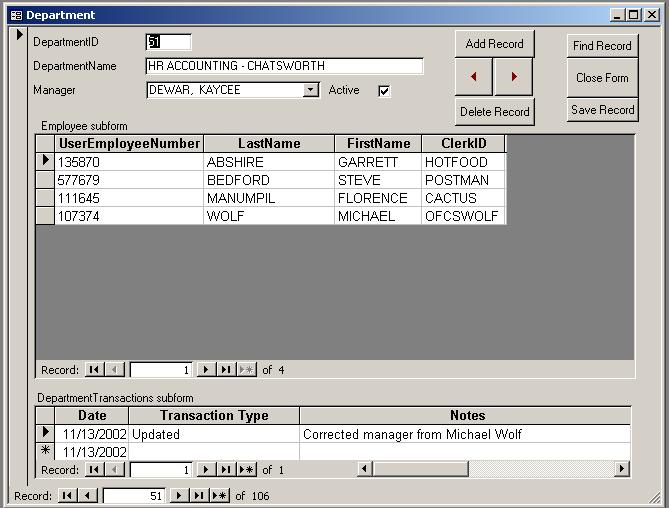Click transactions scrollbar right arrow
The width and height of the screenshot is (669, 508).
[622, 469]
